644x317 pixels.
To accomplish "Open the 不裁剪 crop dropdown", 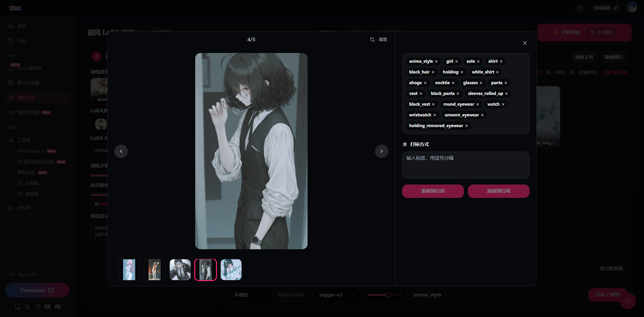I will 249,295.
